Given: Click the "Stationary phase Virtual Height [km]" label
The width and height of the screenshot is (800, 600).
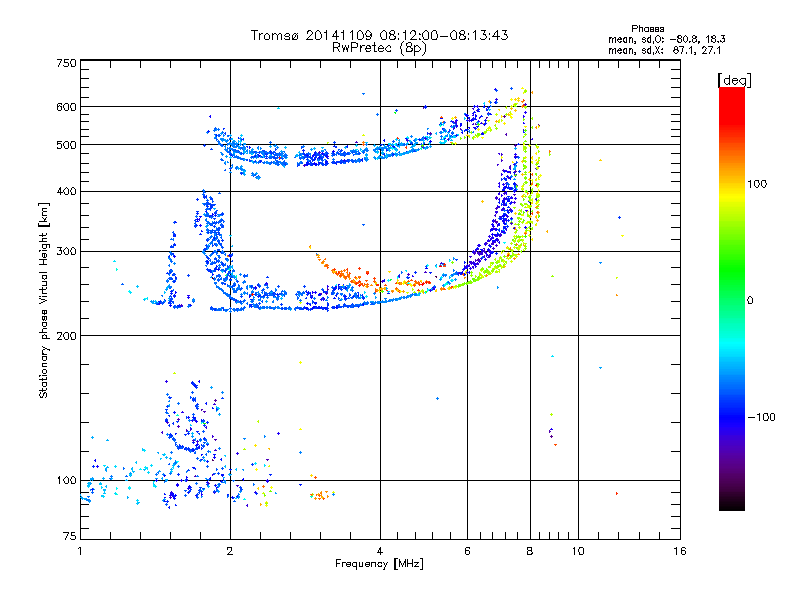Looking at the screenshot, I should 44,300.
